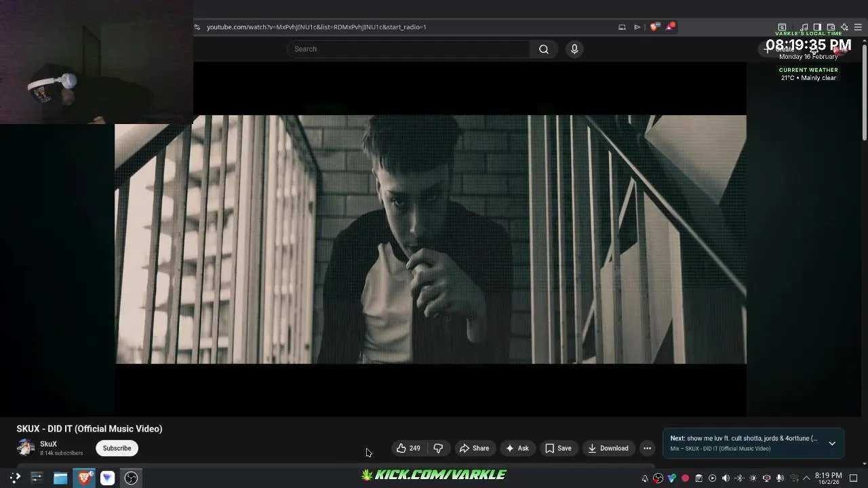Screen dimensions: 868x488
Task: Click the red recording indicator in tray
Action: click(x=685, y=479)
